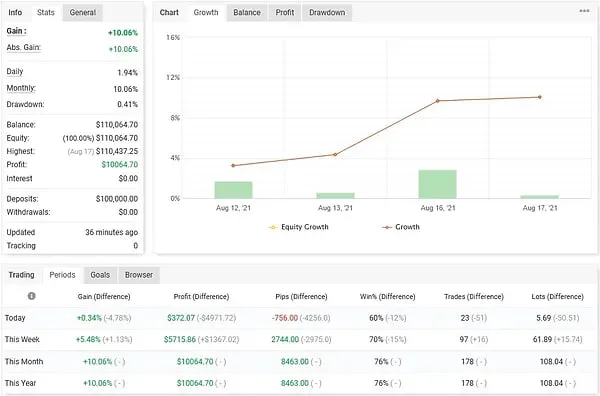Click the Aug 12 green bar
The height and width of the screenshot is (396, 600).
click(x=233, y=190)
